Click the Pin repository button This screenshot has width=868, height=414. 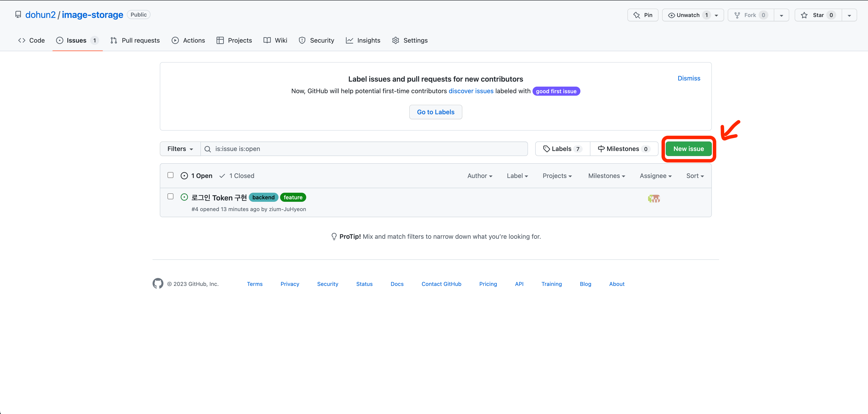click(643, 15)
